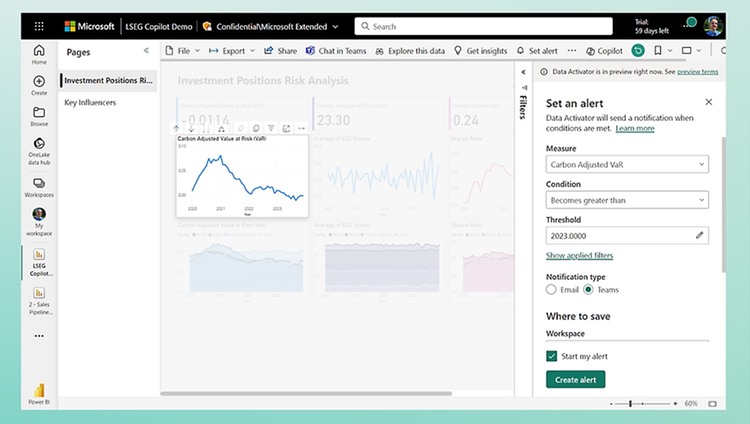Click Chat in Teams

336,51
